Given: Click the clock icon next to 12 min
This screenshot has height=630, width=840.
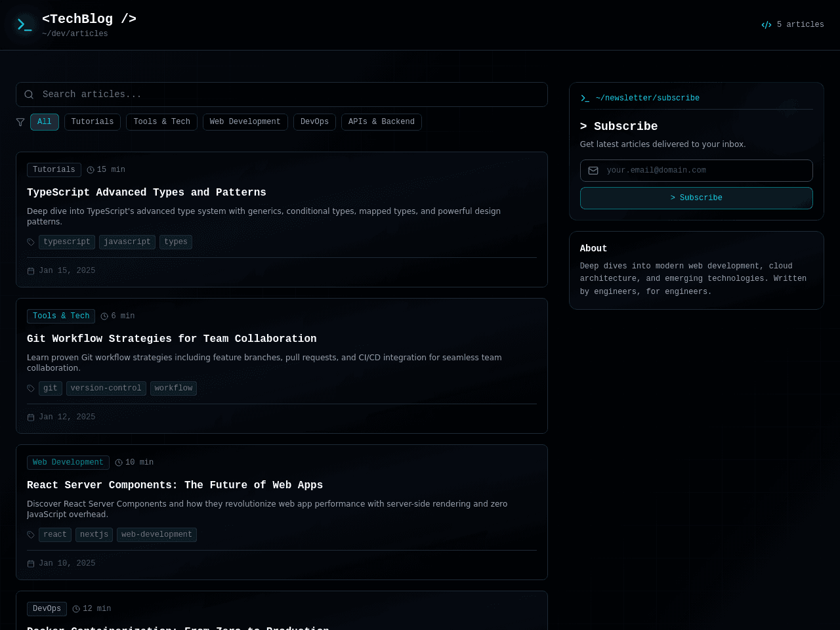Looking at the screenshot, I should click(76, 609).
